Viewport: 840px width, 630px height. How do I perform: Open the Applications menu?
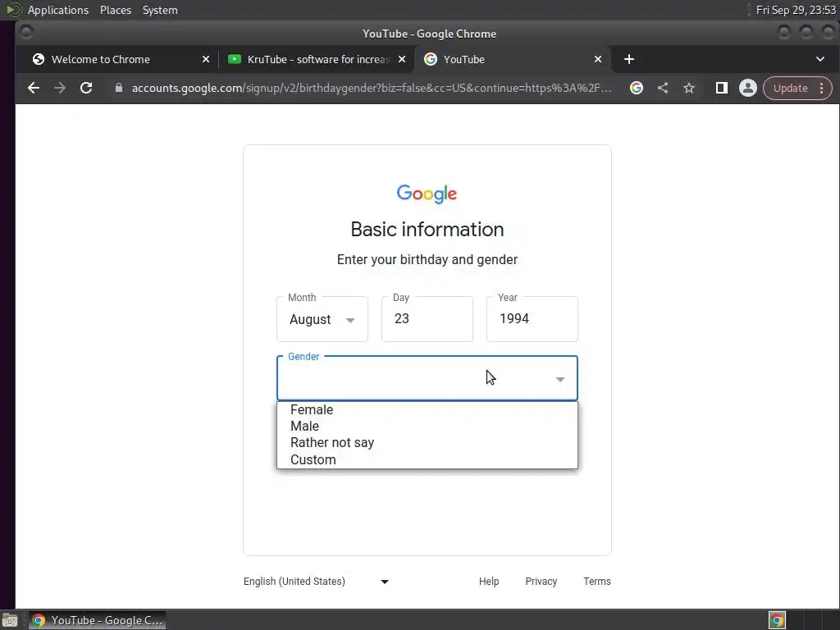(x=58, y=10)
